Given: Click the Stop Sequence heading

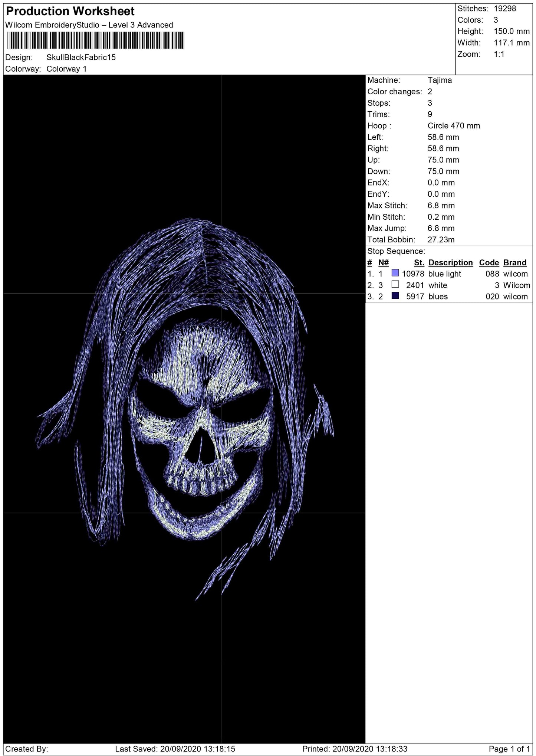Looking at the screenshot, I should point(396,251).
